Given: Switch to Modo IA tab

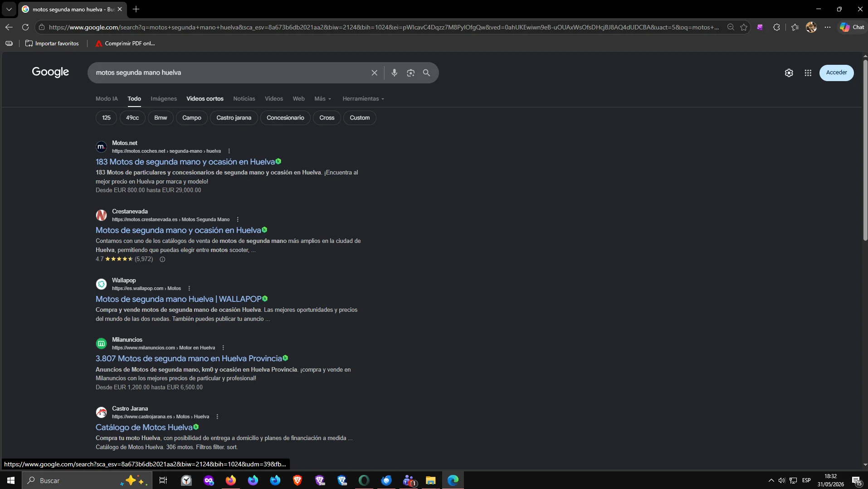Looking at the screenshot, I should [107, 99].
